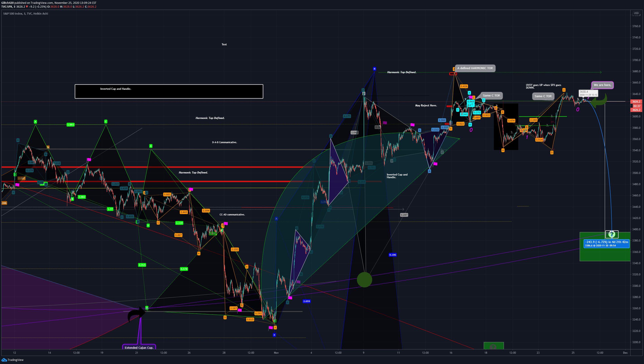Click the 3630.4 price tooltip dated 2020-11-25
The image size is (644, 364).
[x=588, y=93]
